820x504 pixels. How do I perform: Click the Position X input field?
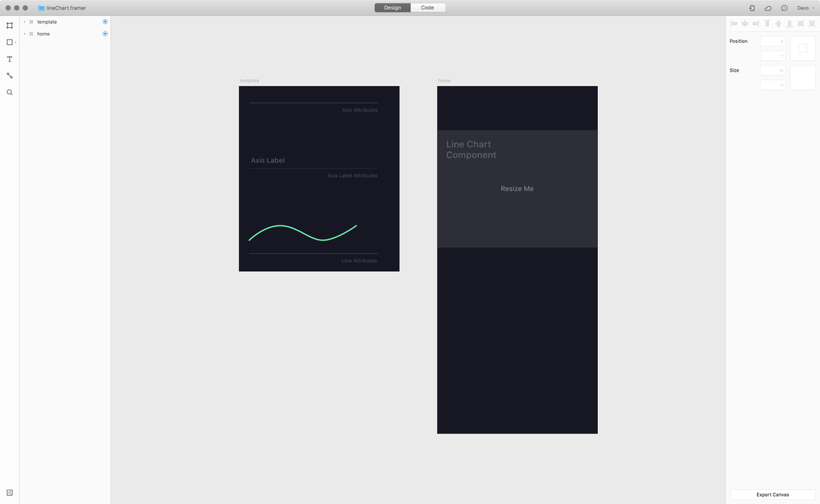point(773,41)
